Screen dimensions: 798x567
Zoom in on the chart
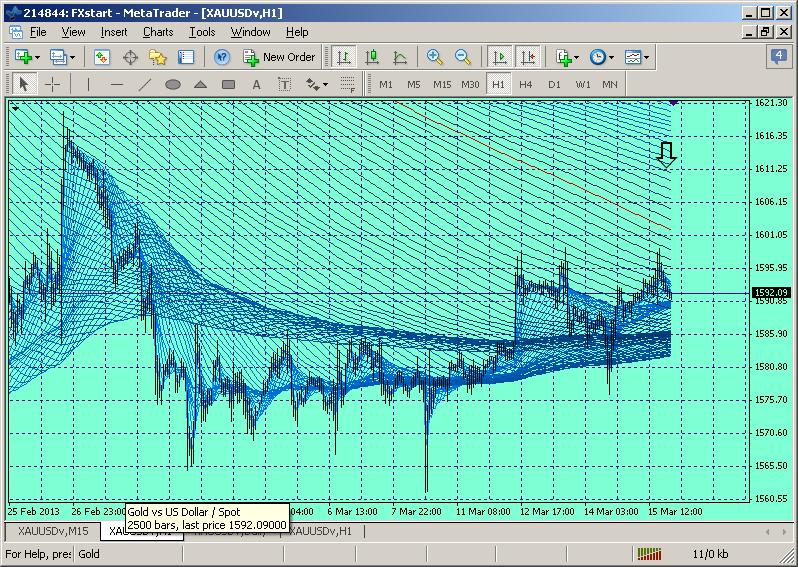(435, 57)
